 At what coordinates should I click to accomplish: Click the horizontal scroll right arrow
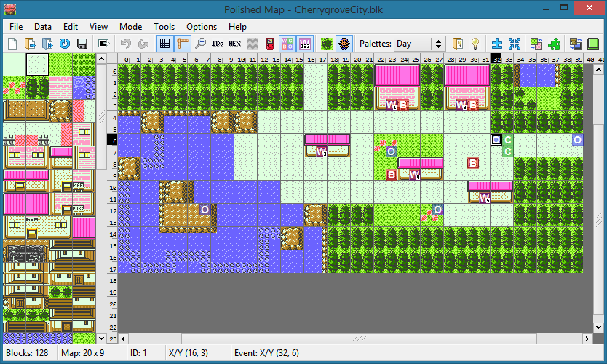tap(587, 339)
